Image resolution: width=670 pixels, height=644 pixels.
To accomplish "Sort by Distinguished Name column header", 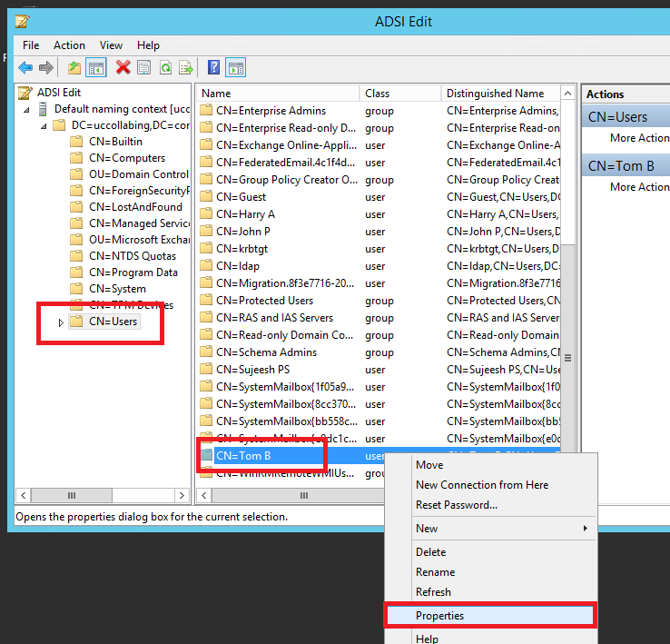I will [x=501, y=94].
